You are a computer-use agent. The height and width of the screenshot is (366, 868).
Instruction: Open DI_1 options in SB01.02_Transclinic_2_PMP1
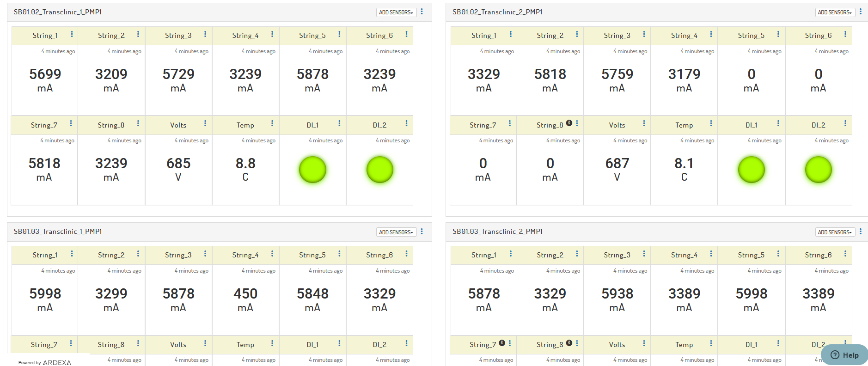(778, 123)
